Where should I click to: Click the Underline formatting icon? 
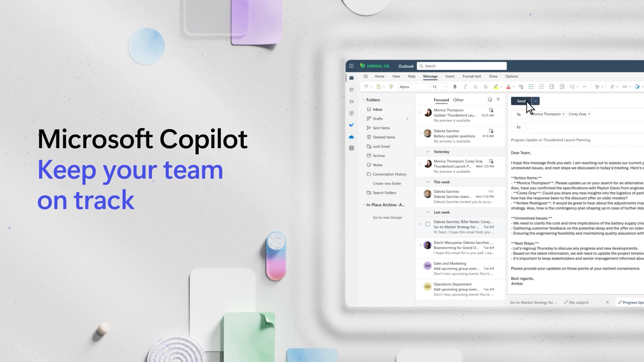tap(475, 86)
